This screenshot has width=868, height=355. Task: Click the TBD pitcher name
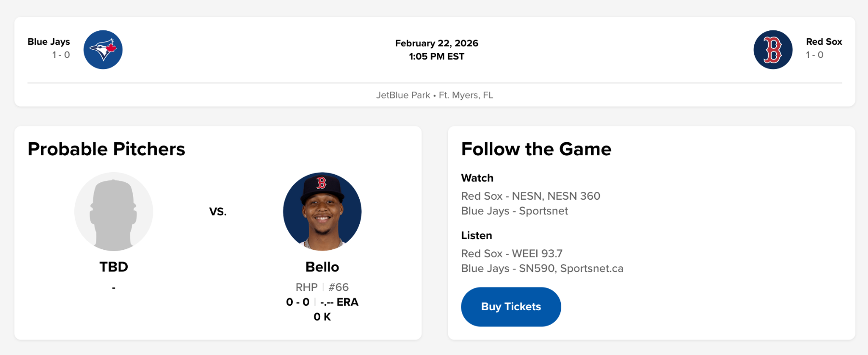pos(114,267)
